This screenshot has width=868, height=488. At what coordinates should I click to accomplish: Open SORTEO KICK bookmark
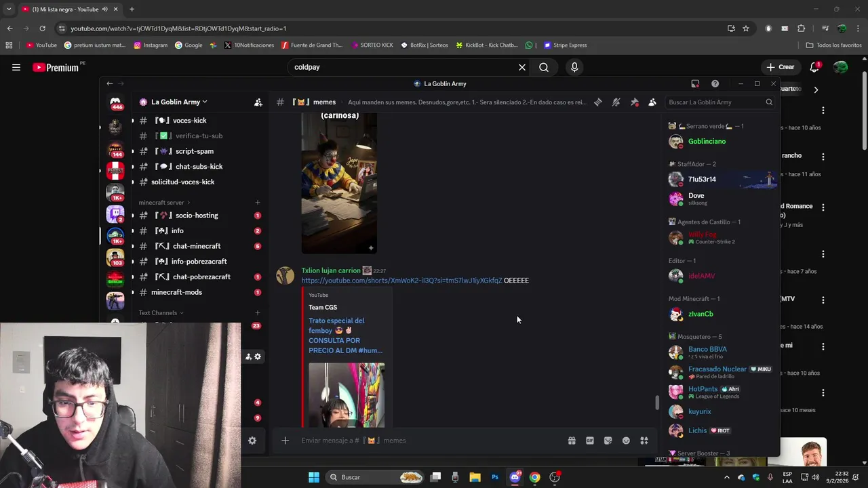(371, 45)
